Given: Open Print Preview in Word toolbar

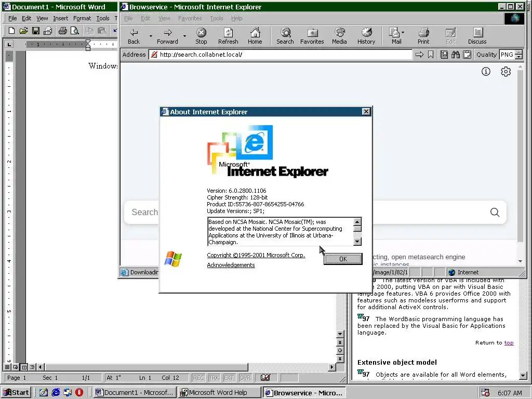Looking at the screenshot, I should [75, 31].
